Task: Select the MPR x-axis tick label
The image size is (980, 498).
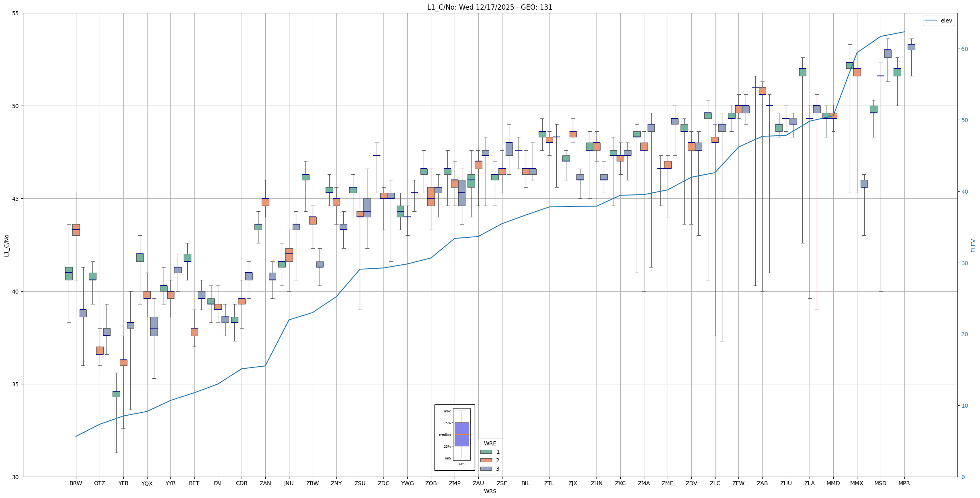Action: pos(904,483)
